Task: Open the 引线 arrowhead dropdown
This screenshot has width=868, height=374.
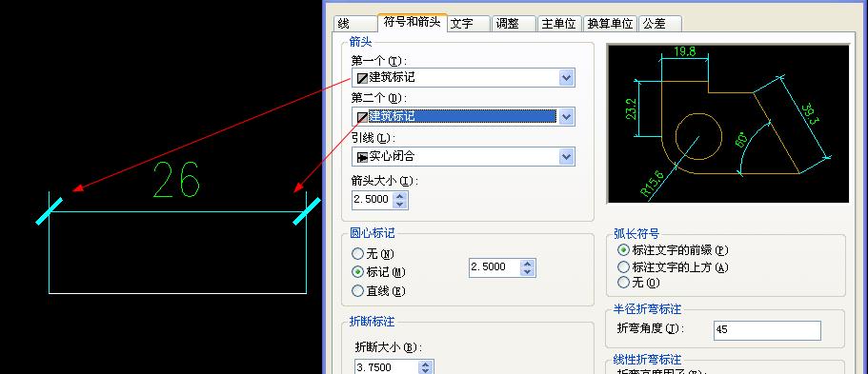Action: pyautogui.click(x=566, y=157)
